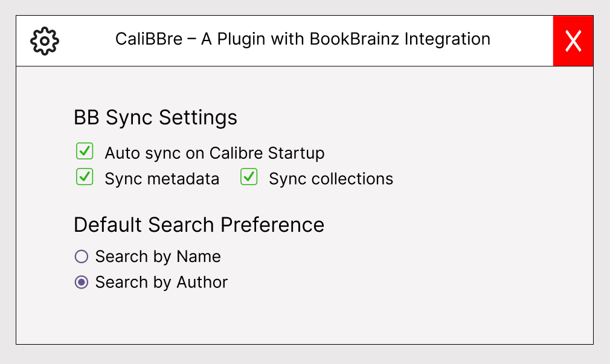610x364 pixels.
Task: Click the 'Search by Name' label text
Action: click(x=158, y=257)
